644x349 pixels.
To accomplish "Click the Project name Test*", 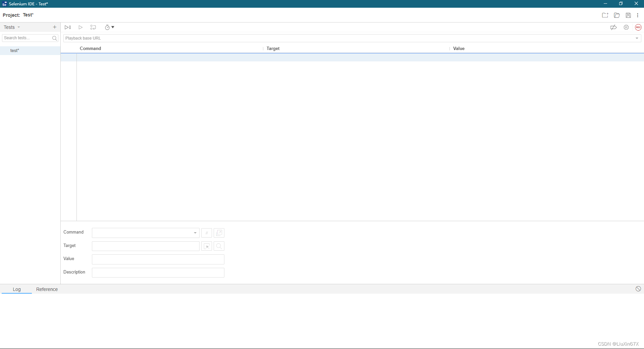I will tap(28, 15).
